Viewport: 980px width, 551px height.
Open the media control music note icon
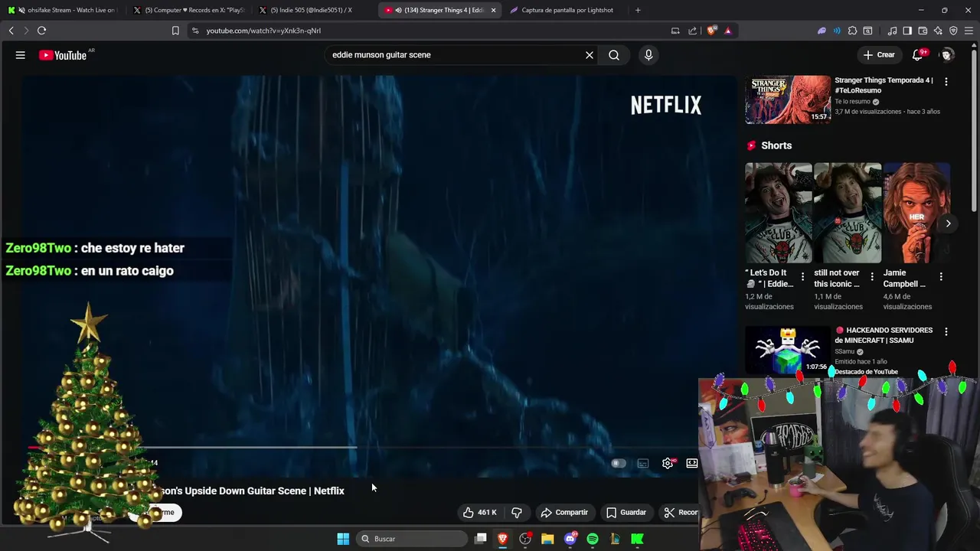pos(892,31)
